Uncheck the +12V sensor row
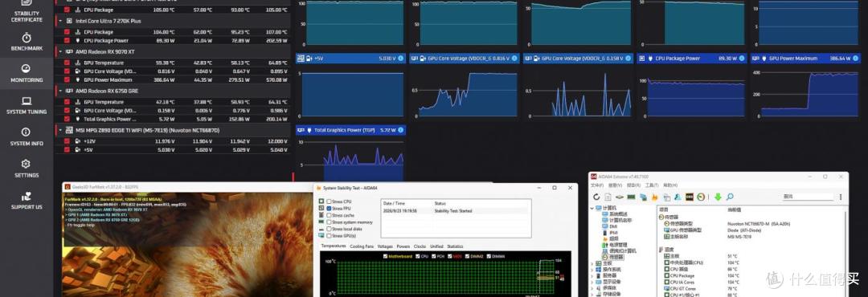The width and height of the screenshot is (868, 297). pos(67,141)
